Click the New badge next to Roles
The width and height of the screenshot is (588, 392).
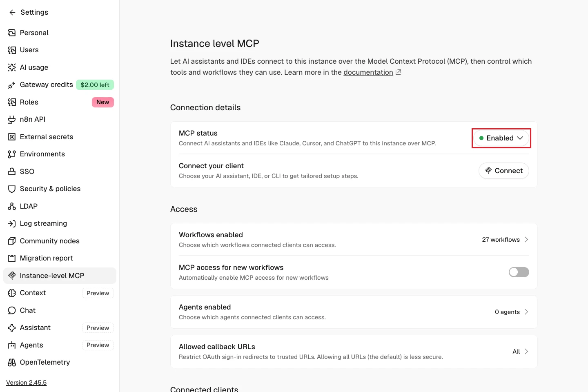click(x=103, y=102)
